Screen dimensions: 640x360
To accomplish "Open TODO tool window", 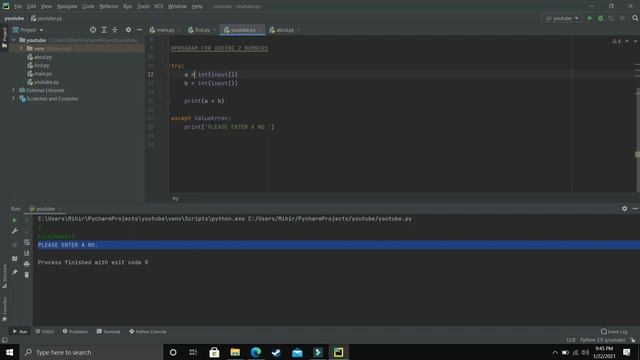I will tap(44, 332).
